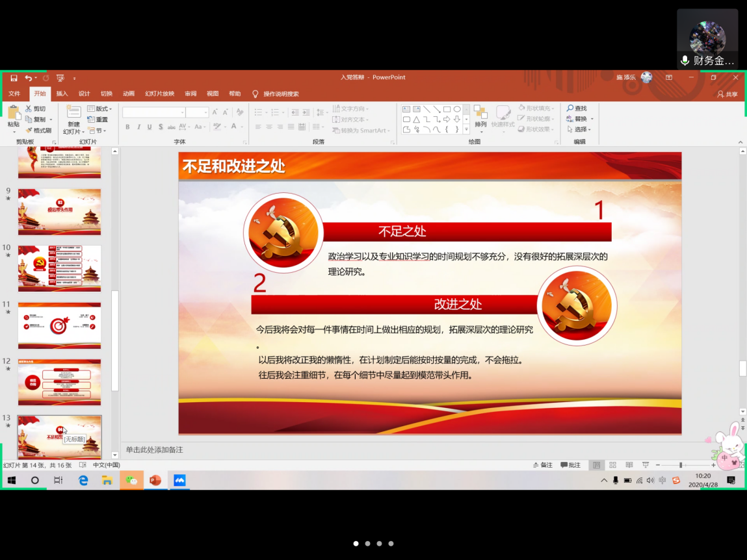Expand the shapes gallery more arrow

coord(466,130)
